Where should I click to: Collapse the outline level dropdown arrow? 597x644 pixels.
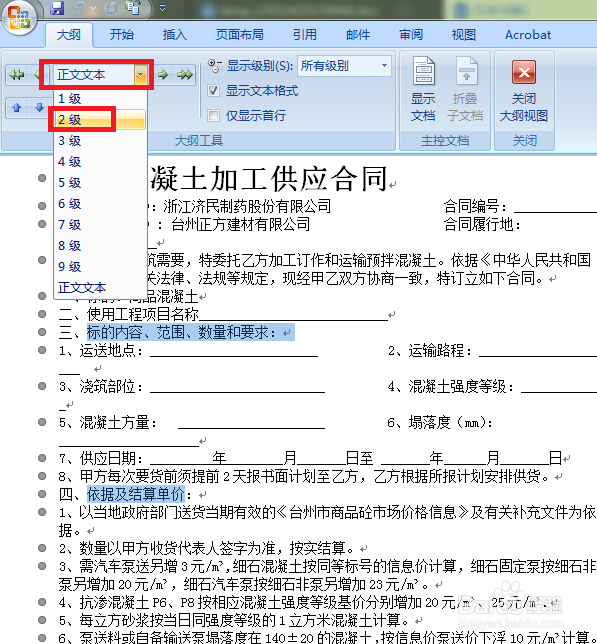pos(140,75)
